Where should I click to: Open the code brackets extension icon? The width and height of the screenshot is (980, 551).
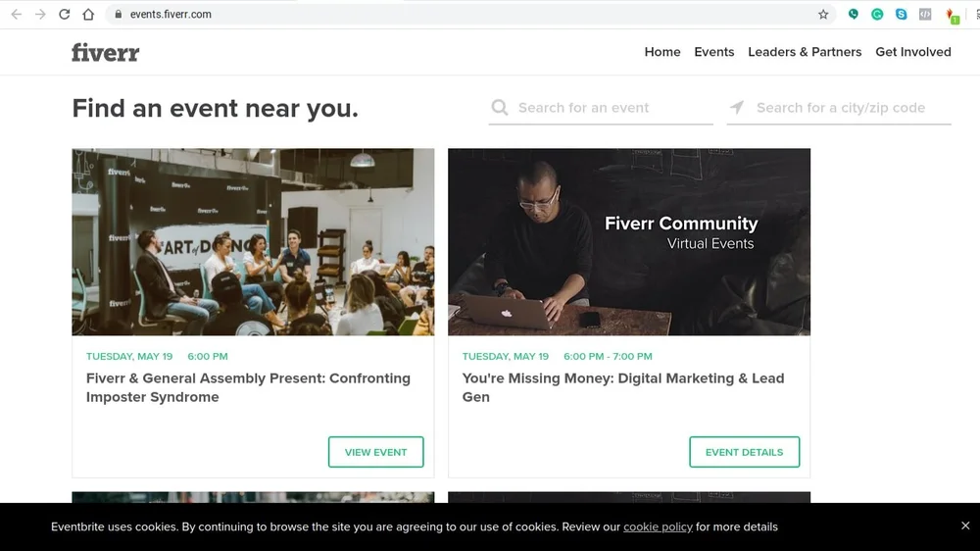(x=925, y=14)
